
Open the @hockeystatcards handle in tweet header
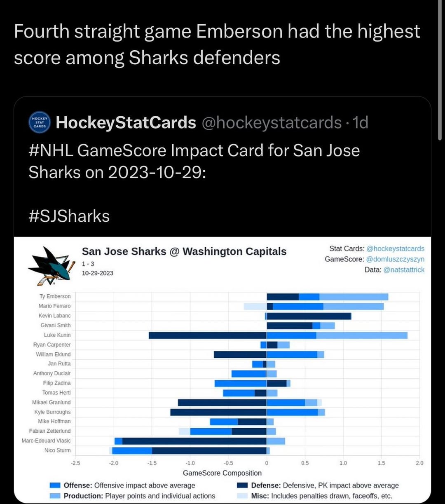272,122
